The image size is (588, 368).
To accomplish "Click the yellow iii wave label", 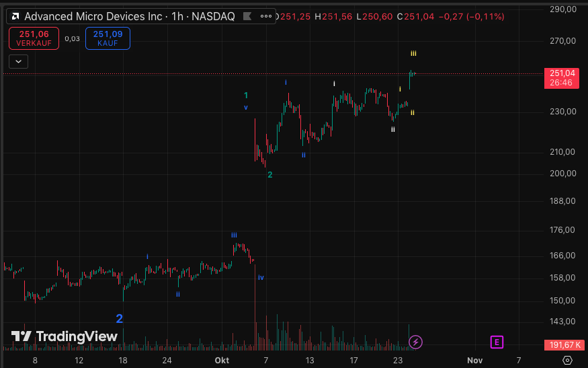I will [x=413, y=53].
